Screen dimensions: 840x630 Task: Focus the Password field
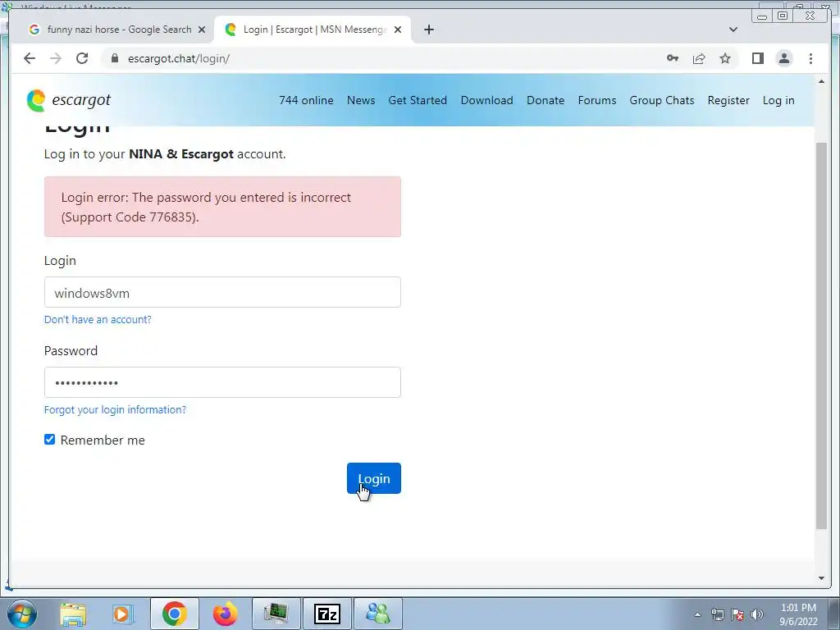222,382
